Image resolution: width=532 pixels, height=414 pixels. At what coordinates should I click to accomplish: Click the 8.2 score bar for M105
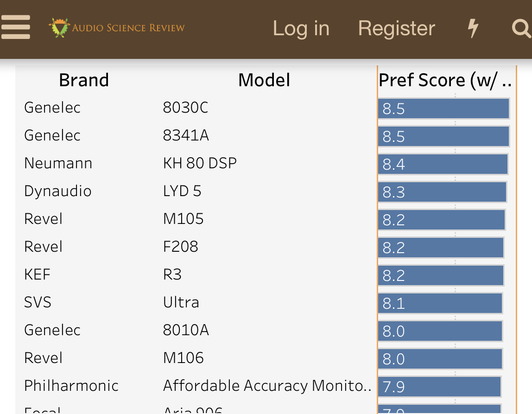point(442,220)
